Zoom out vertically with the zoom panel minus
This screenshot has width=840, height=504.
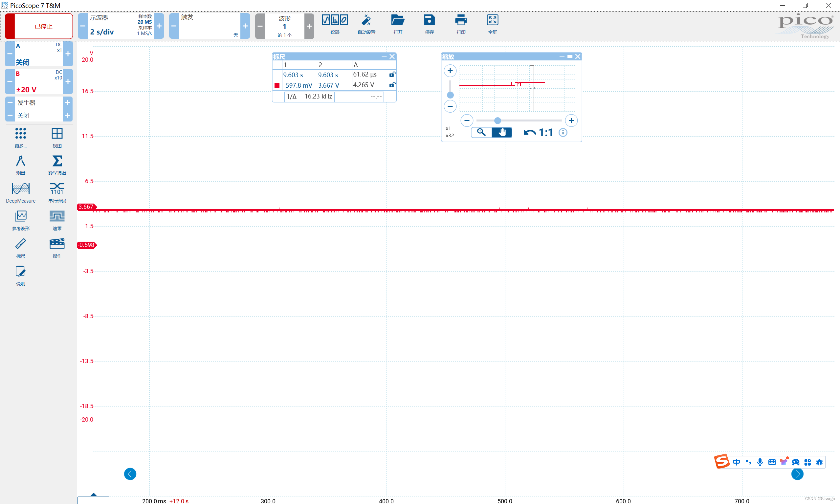click(x=450, y=106)
